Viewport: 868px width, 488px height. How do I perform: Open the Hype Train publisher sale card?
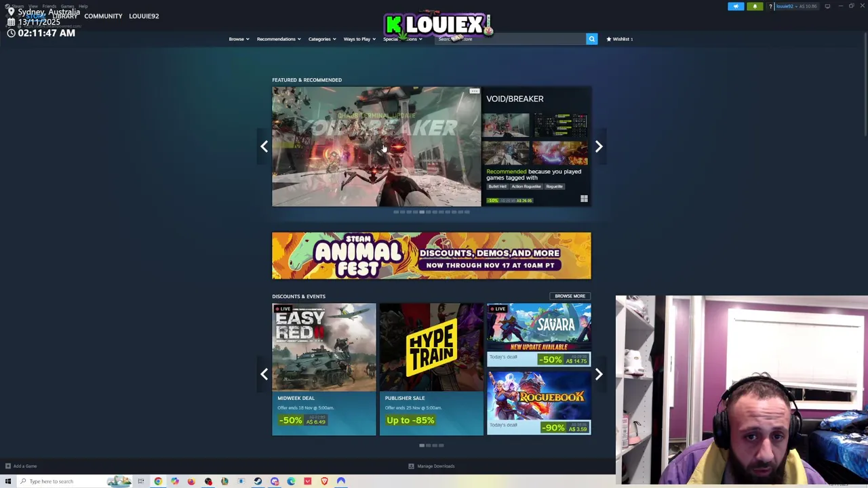(x=431, y=369)
